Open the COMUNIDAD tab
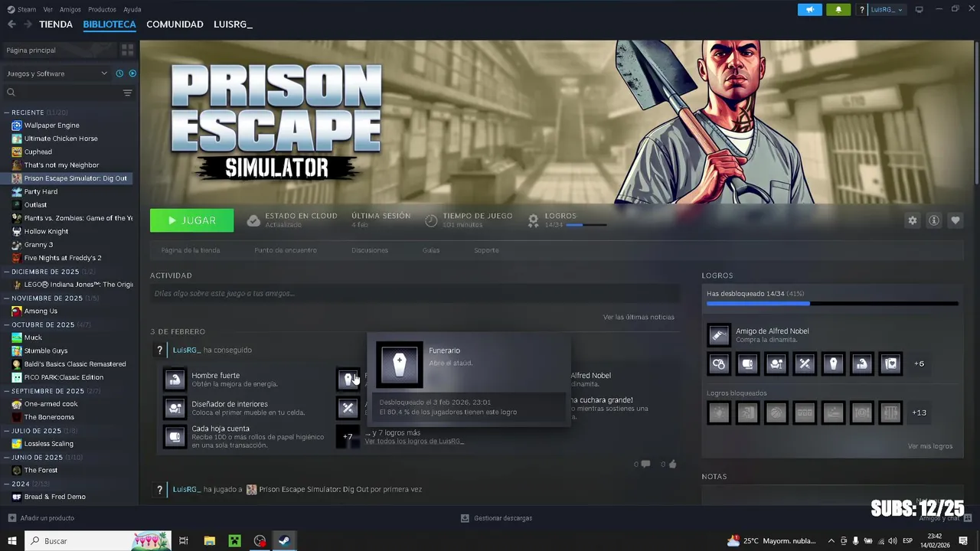 pos(175,24)
